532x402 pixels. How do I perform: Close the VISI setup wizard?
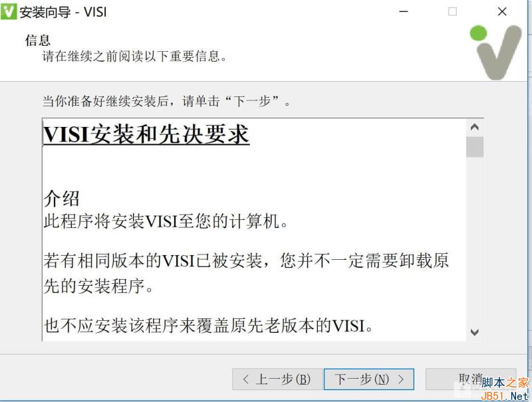coord(502,11)
